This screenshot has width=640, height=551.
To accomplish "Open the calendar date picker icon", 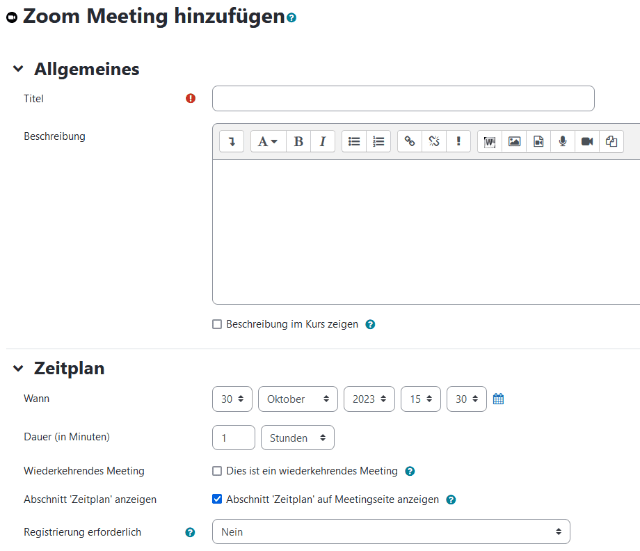I will (x=498, y=399).
